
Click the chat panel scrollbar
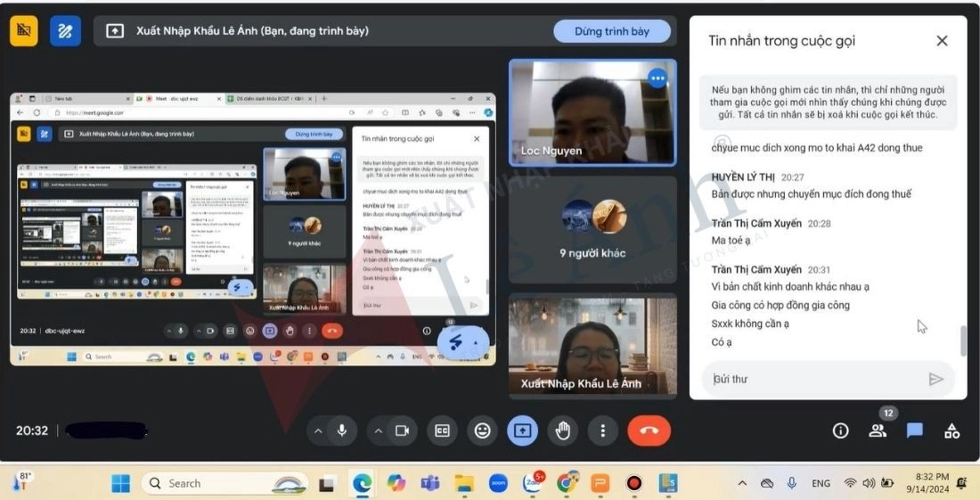click(960, 340)
